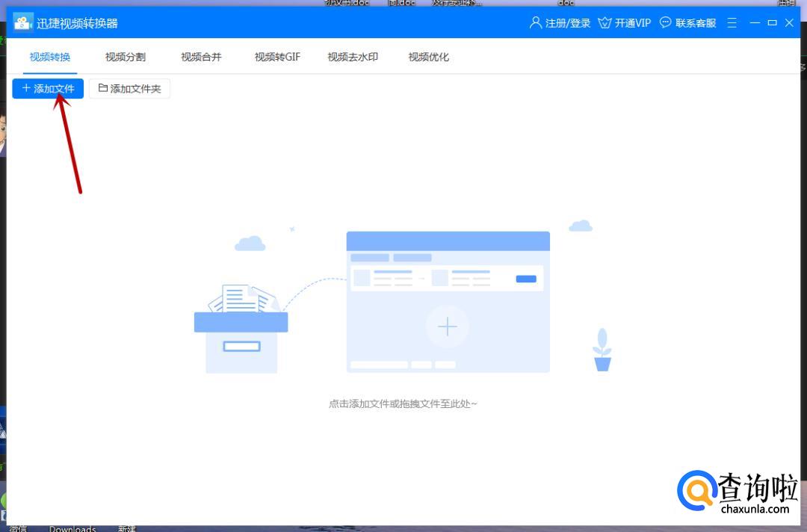Image resolution: width=807 pixels, height=532 pixels.
Task: Select the Downloads item on the desktop
Action: click(x=72, y=528)
